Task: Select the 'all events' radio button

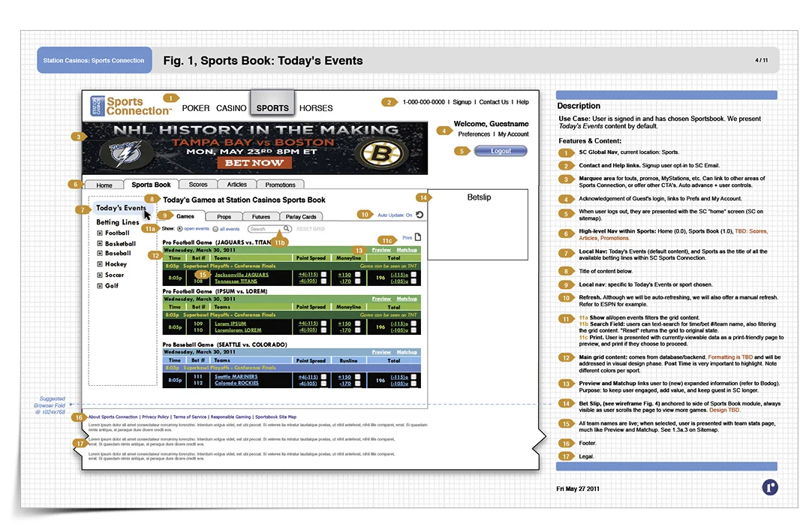Action: point(215,228)
